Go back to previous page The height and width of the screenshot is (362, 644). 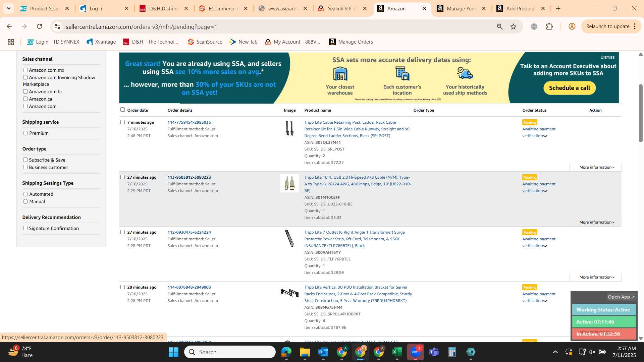coord(9,26)
